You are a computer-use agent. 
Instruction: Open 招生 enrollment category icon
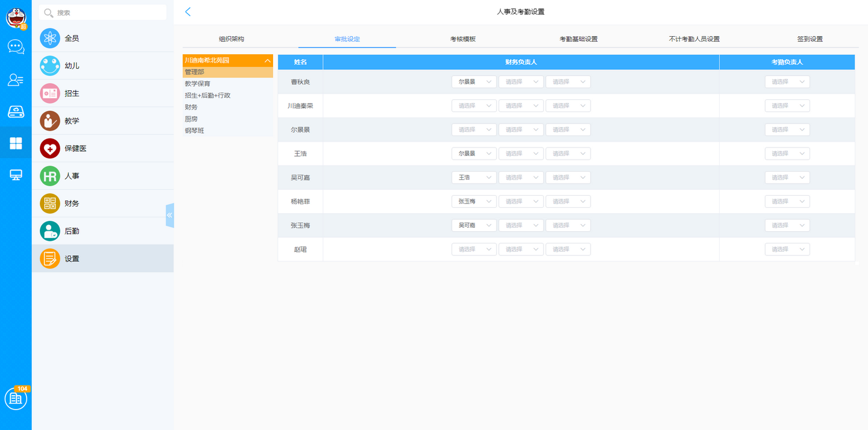point(50,93)
